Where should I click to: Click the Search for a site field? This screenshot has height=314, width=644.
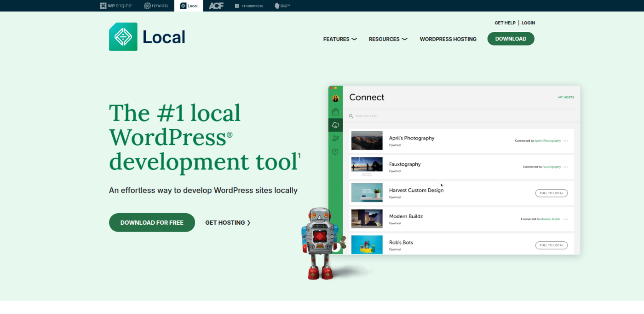(x=461, y=116)
